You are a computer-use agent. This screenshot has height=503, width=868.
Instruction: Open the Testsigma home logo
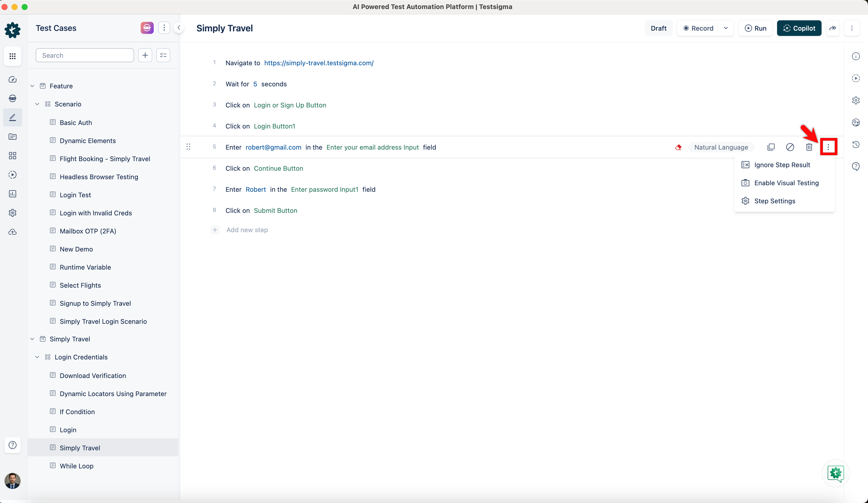12,30
